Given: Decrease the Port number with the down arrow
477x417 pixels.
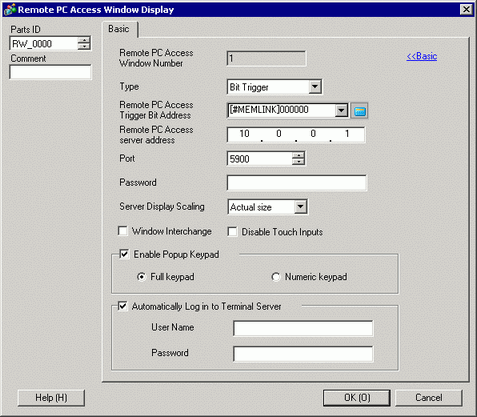Looking at the screenshot, I should (x=298, y=162).
